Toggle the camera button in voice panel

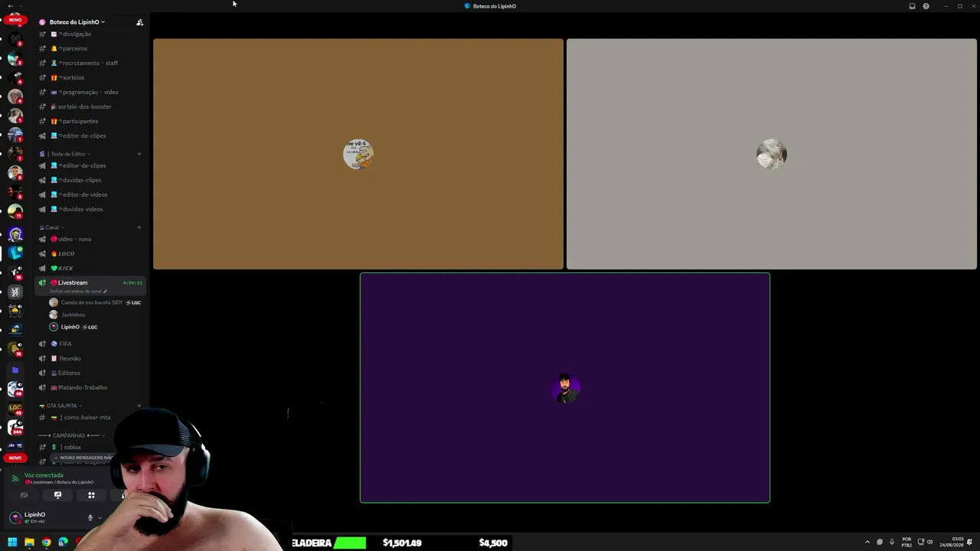point(24,496)
